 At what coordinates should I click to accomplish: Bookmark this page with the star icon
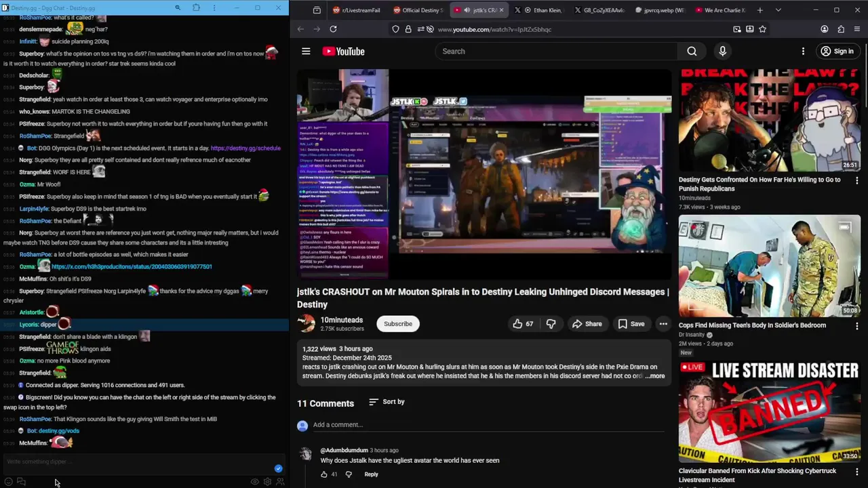(x=762, y=29)
